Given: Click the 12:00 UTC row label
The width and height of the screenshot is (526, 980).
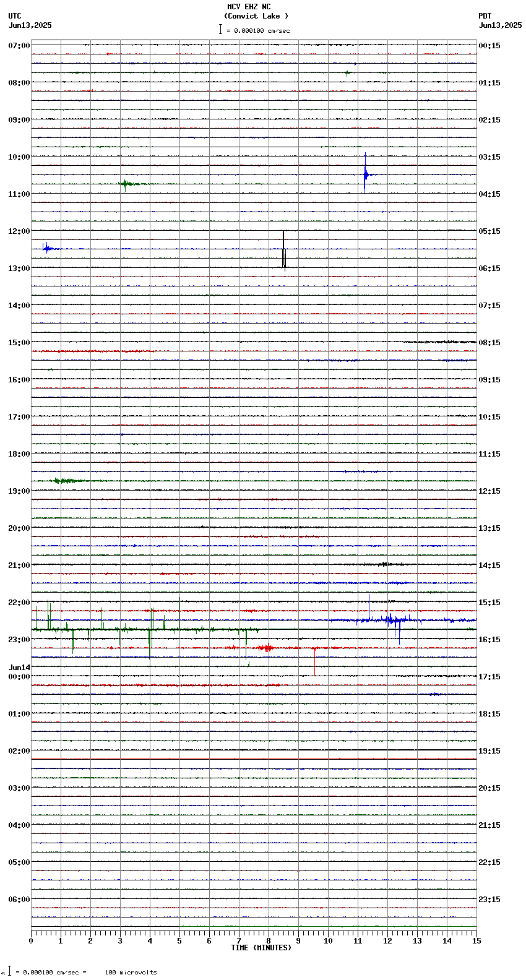Looking at the screenshot, I should pos(19,231).
